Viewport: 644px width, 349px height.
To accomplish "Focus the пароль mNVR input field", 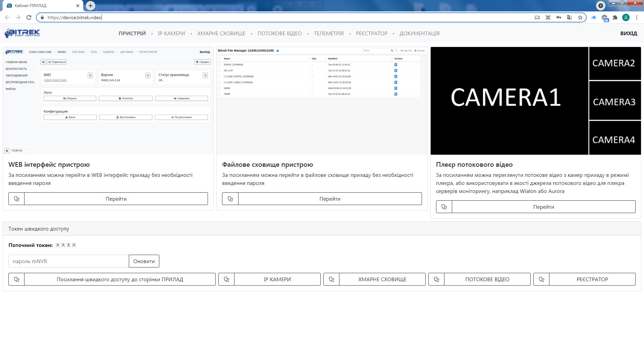I will coord(69,261).
